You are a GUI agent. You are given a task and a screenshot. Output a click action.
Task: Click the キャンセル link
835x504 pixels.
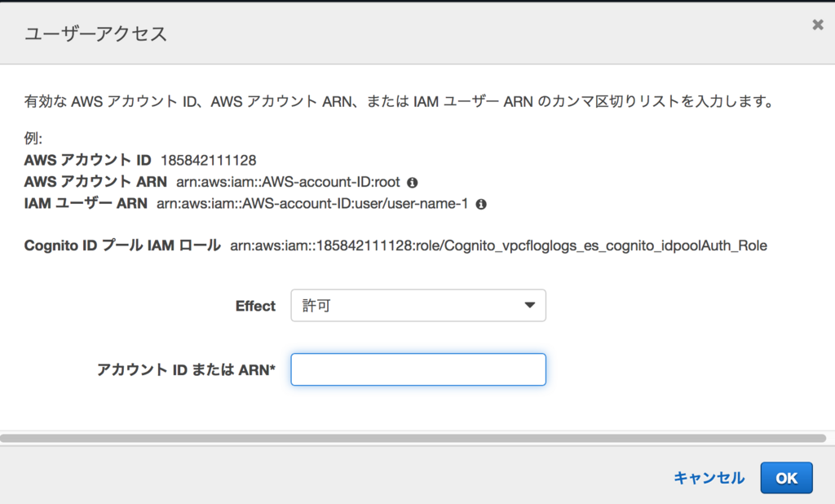click(709, 478)
